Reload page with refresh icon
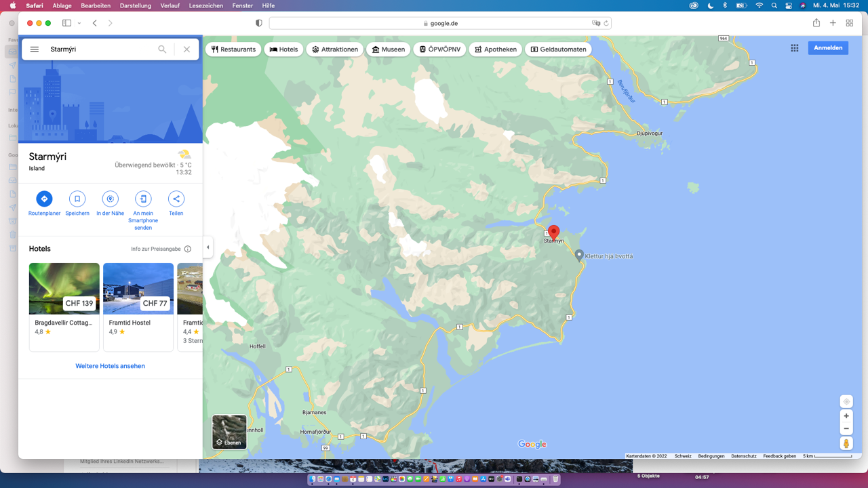The image size is (868, 488). coord(606,23)
